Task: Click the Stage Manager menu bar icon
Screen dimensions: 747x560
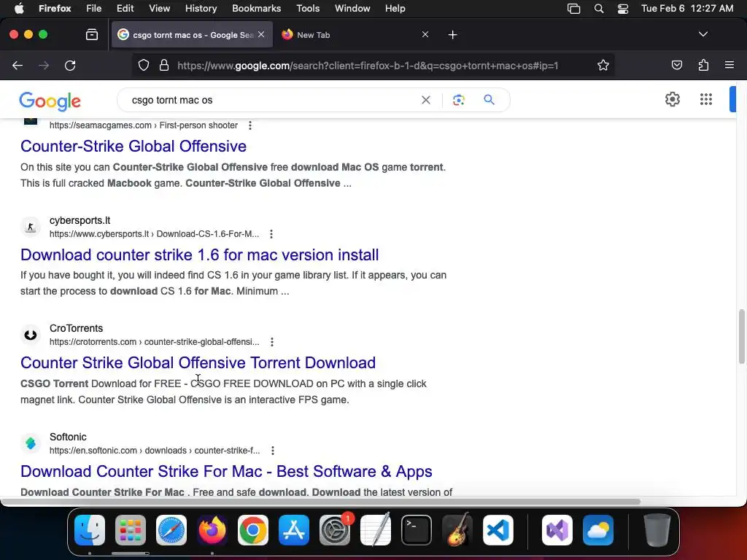Action: 573,8
